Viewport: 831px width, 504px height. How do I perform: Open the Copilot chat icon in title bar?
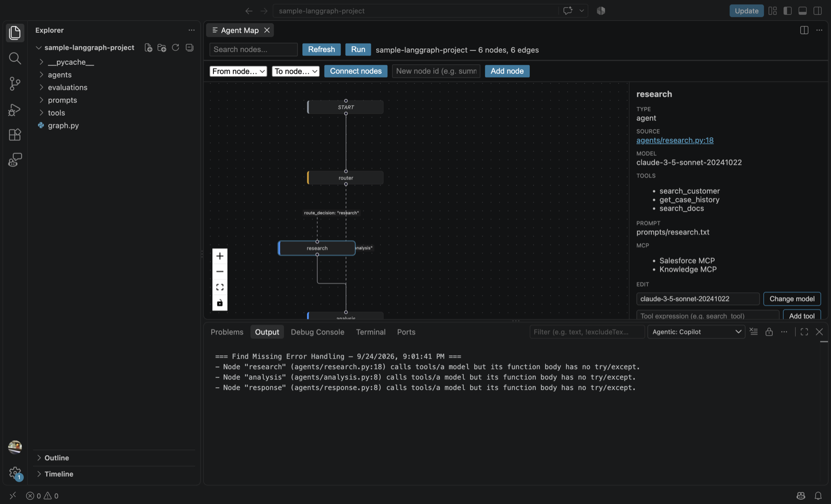[568, 10]
